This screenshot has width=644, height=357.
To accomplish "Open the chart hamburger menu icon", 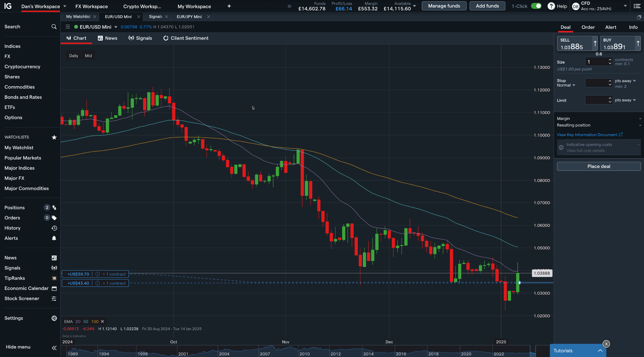I will (x=68, y=27).
